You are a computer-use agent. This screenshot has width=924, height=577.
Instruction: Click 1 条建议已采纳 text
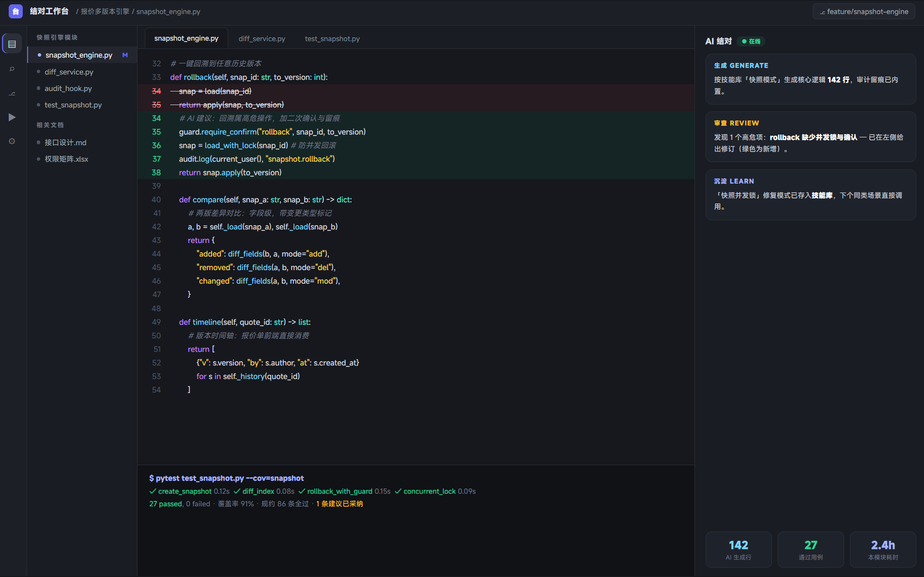pos(339,504)
